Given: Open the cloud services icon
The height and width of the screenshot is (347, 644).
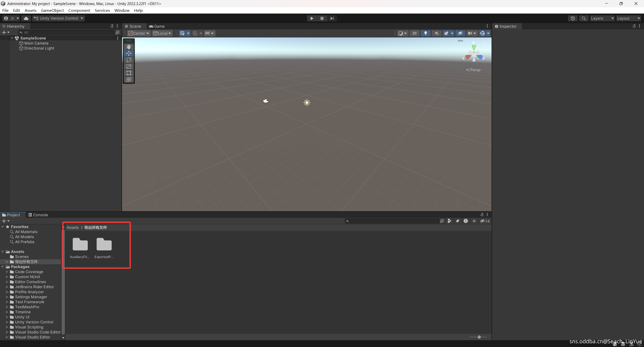Looking at the screenshot, I should click(26, 18).
